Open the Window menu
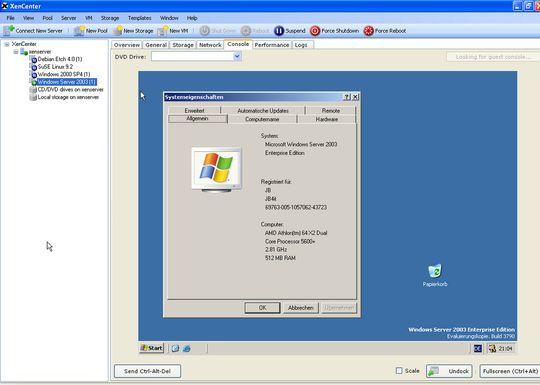Image resolution: width=540 pixels, height=385 pixels. [x=169, y=18]
